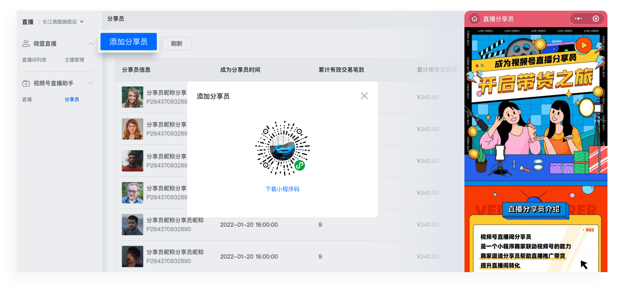Click the 累计有效交易笔数 column header
Viewport: 644px width, 290px height.
(x=341, y=70)
